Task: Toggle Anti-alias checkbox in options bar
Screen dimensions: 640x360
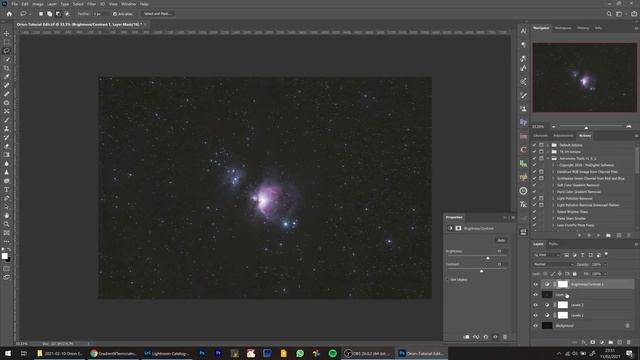Action: (x=115, y=14)
